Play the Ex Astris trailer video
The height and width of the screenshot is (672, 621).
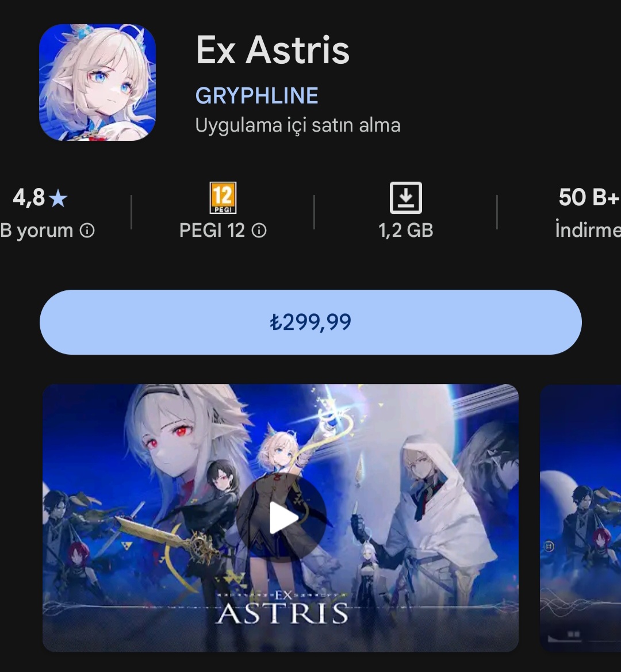pyautogui.click(x=282, y=518)
